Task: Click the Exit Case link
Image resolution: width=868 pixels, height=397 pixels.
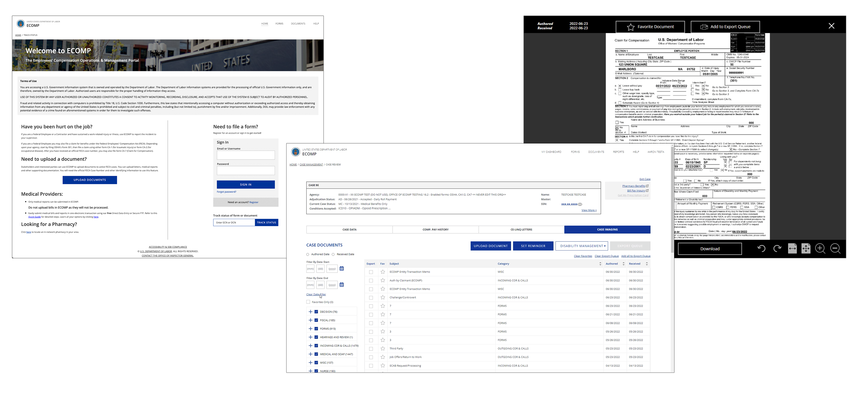Action: pyautogui.click(x=645, y=179)
